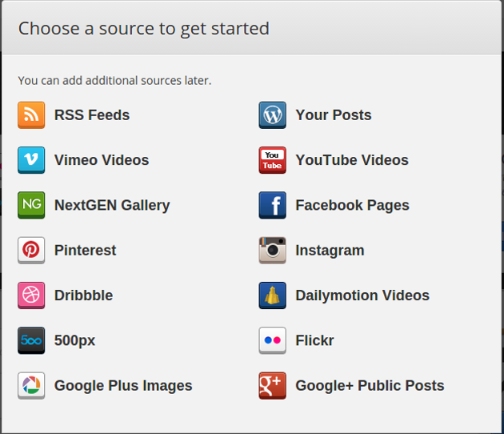Click the green NextGEN Gallery NG icon
The width and height of the screenshot is (504, 434).
tap(31, 205)
